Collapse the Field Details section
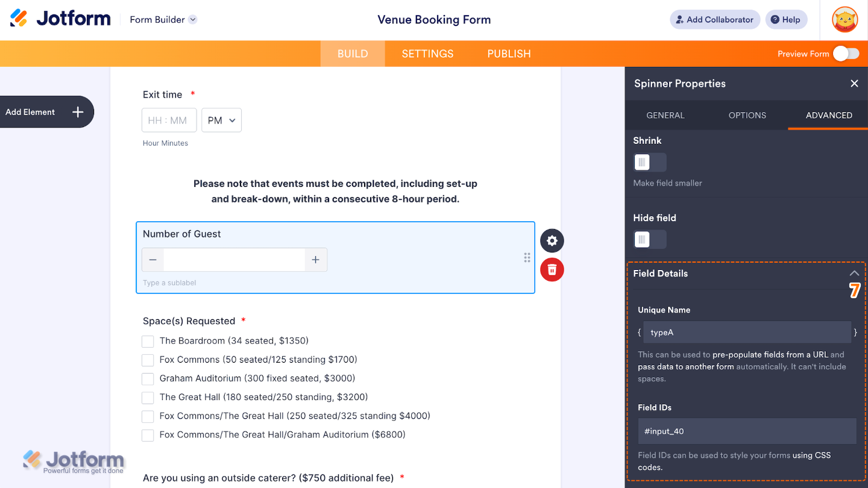 854,274
